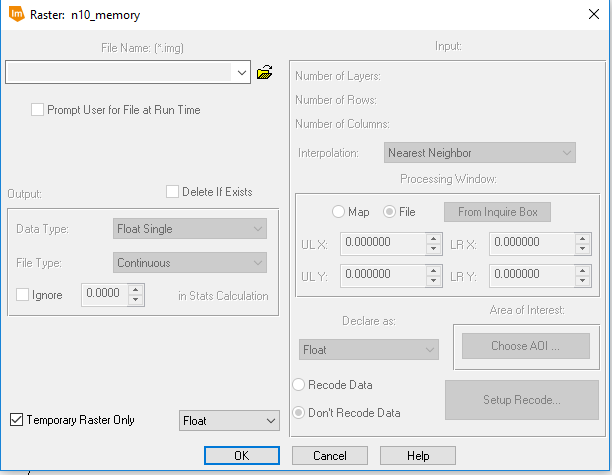This screenshot has width=612, height=475.
Task: Open the temporary raster Float type dropdown
Action: coord(229,421)
